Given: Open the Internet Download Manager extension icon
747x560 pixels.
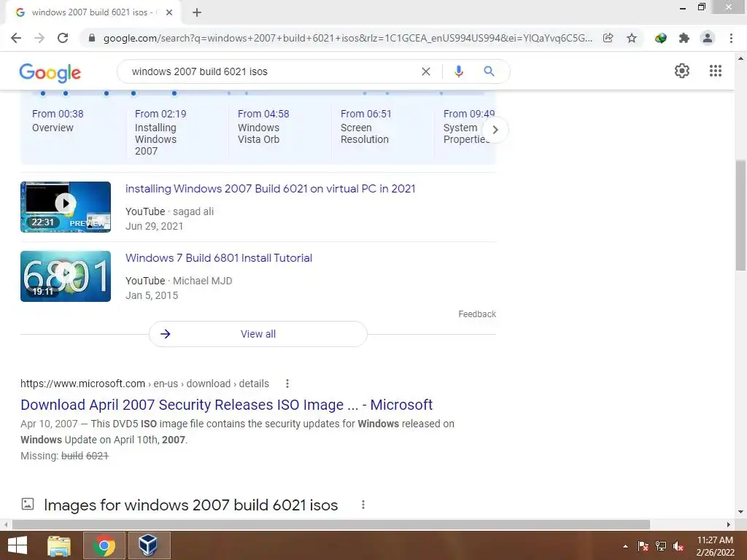Looking at the screenshot, I should pyautogui.click(x=660, y=38).
